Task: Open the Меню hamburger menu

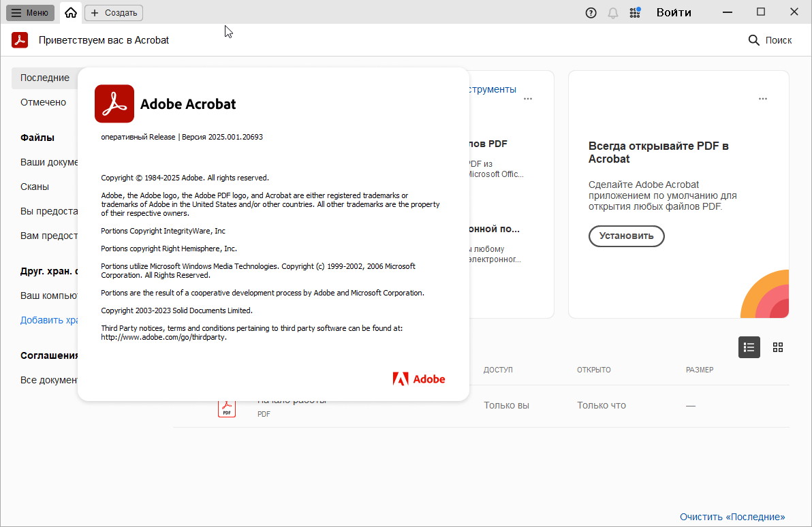Action: [30, 12]
